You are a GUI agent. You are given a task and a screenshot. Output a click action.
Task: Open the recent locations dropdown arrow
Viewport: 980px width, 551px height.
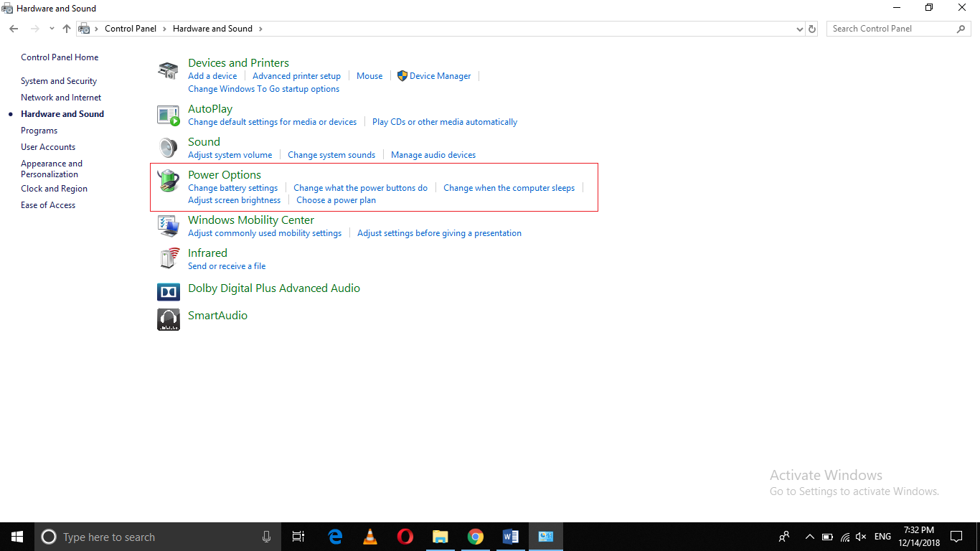click(52, 29)
